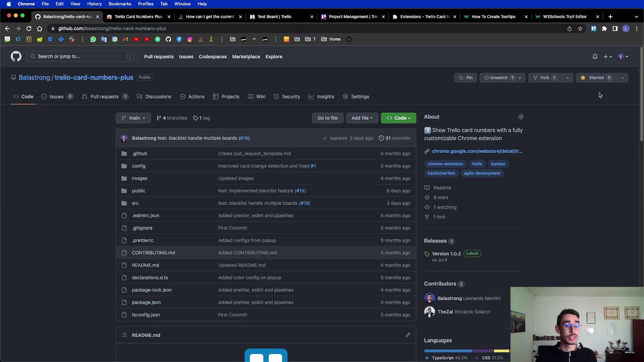Click the WhatsApp bookmark icon
Screen dimensions: 644x362
[x=93, y=39]
